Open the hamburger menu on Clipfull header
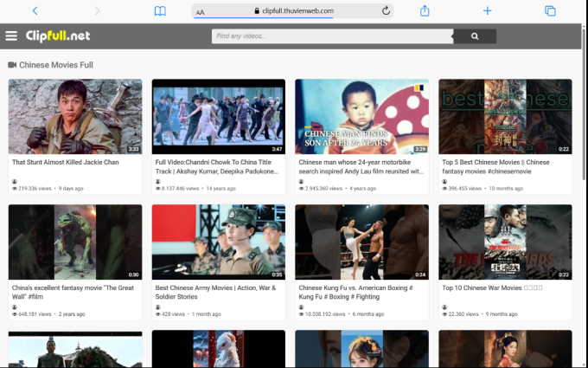This screenshot has width=588, height=368. click(11, 36)
